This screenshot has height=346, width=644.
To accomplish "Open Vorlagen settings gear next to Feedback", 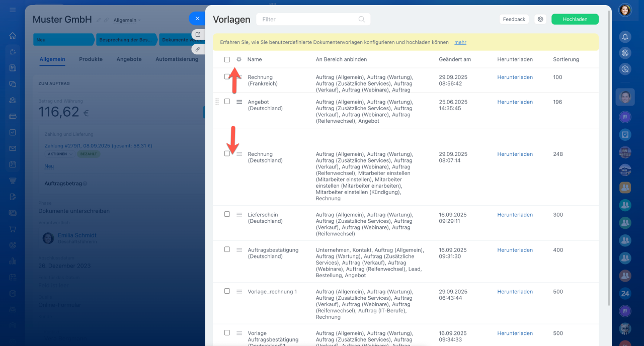I will point(540,19).
